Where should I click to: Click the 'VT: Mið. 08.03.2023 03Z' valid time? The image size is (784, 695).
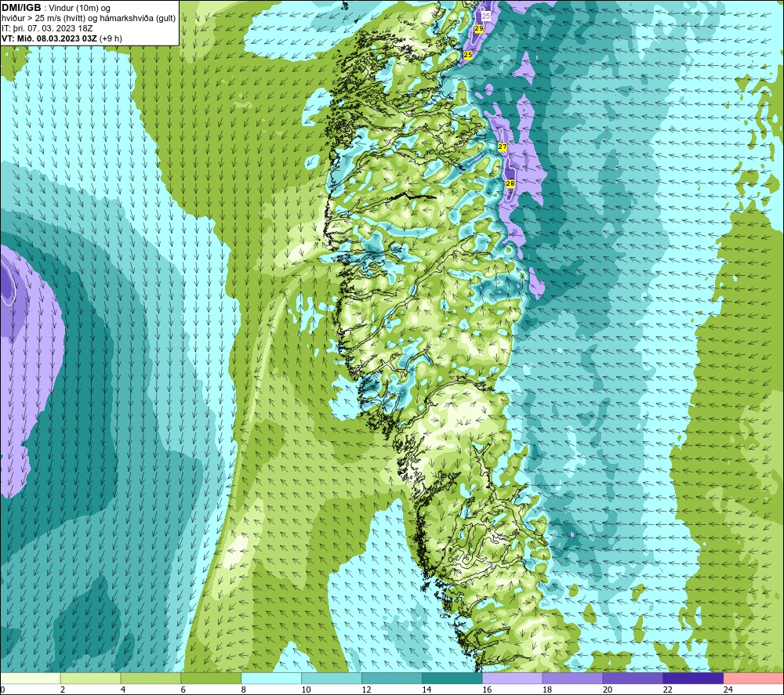click(49, 38)
